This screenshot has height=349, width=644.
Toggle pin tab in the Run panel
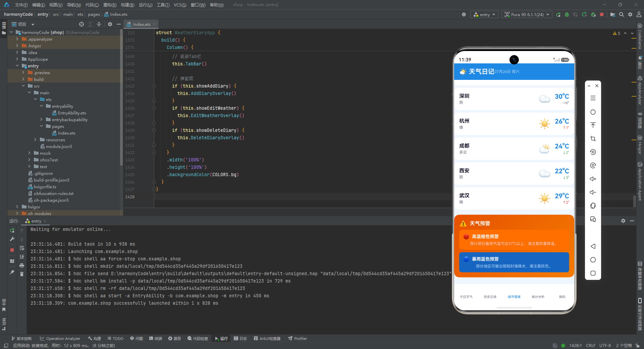click(12, 272)
